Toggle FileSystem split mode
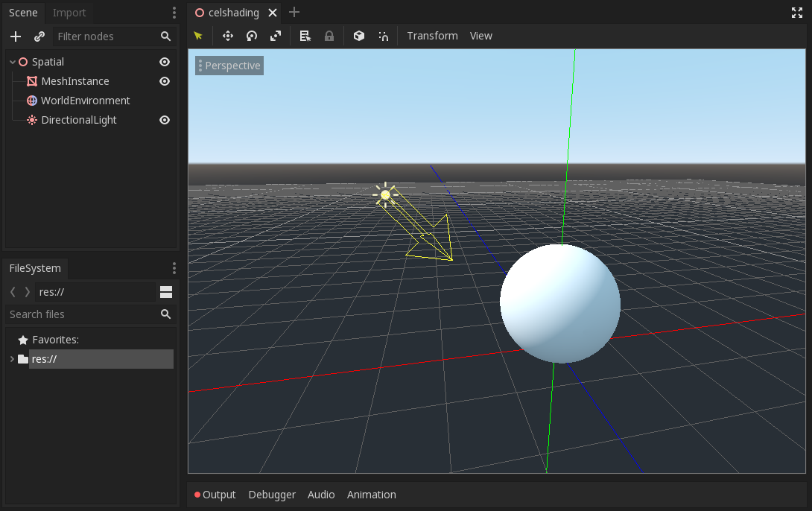 click(x=165, y=291)
